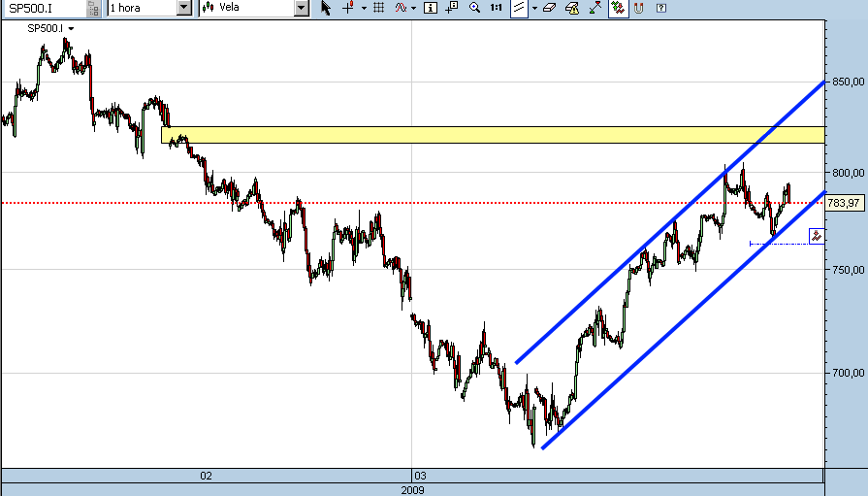Select the yellow resistance zone rectangle
This screenshot has height=496, width=868.
[x=493, y=135]
